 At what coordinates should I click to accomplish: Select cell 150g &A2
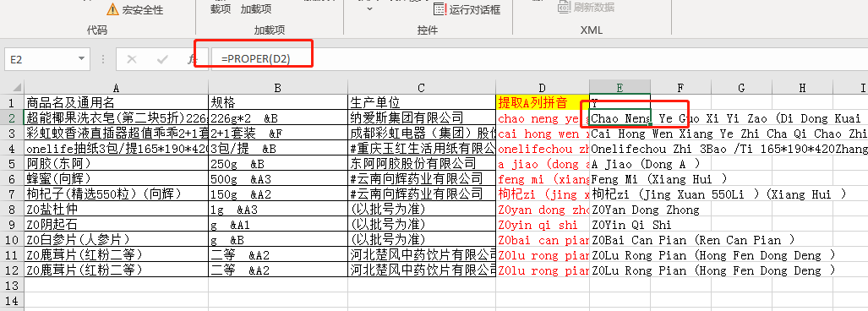tap(278, 194)
